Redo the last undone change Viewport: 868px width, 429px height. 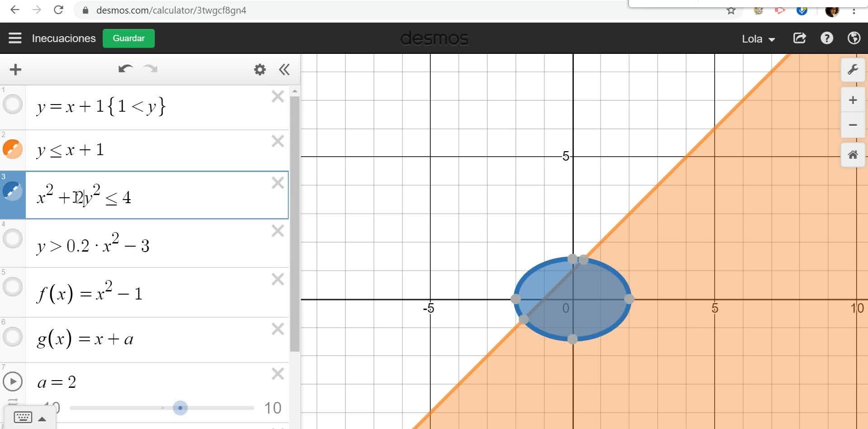150,69
